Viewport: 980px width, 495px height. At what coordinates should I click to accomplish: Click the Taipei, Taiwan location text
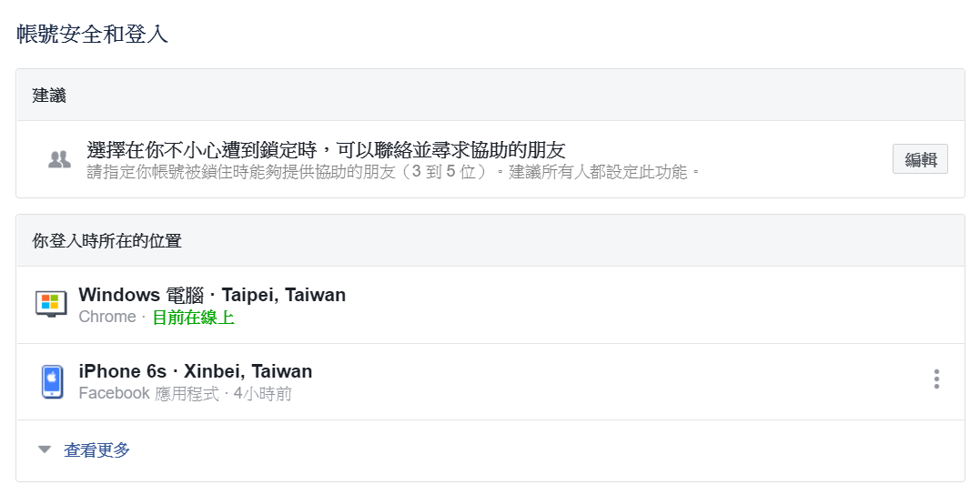tap(284, 295)
